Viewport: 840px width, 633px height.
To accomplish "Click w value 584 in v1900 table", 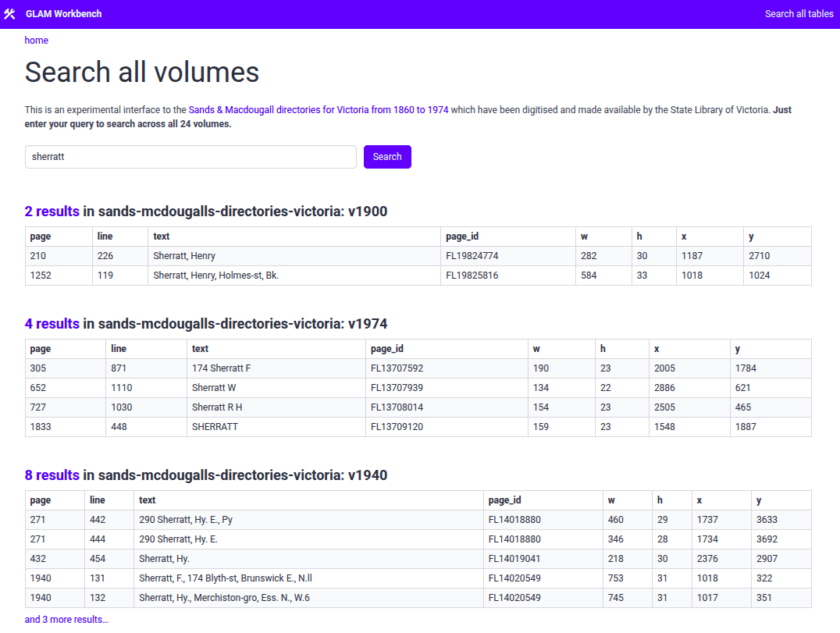I will click(x=603, y=276).
